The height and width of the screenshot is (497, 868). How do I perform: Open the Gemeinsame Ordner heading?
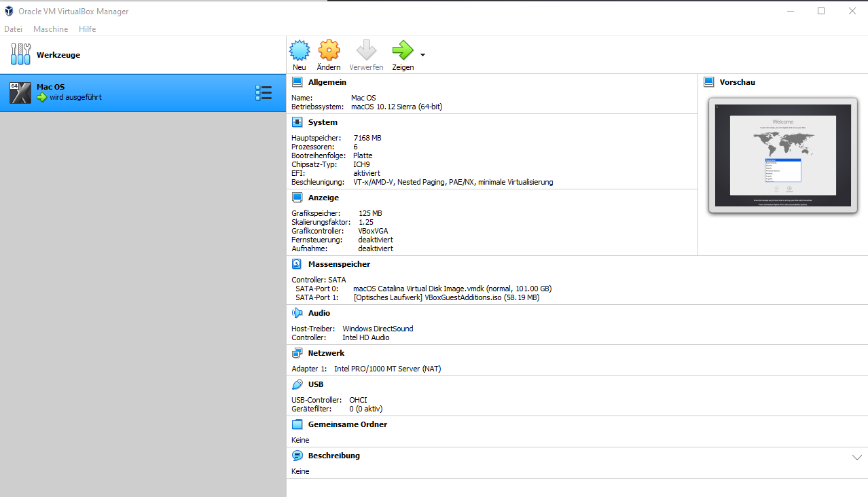click(348, 424)
